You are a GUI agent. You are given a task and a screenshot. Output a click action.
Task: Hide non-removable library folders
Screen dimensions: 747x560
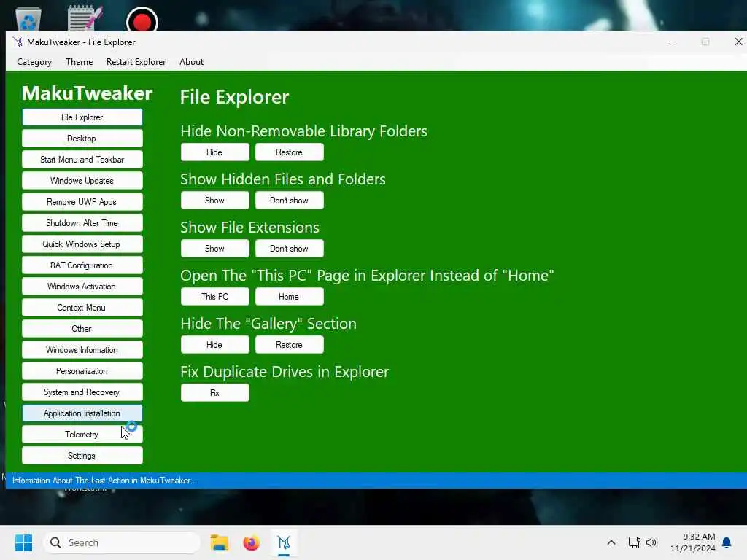coord(215,152)
